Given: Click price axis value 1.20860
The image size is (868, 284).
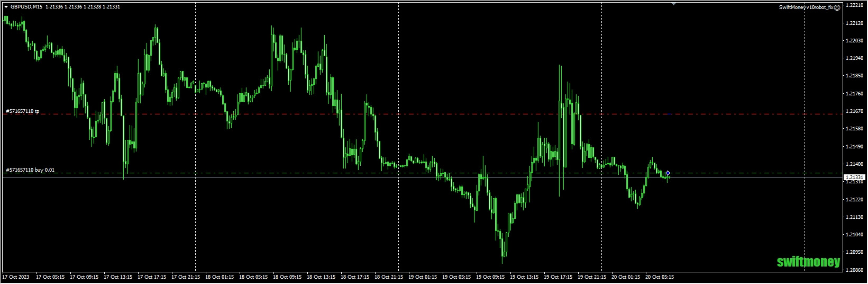Looking at the screenshot, I should point(855,270).
